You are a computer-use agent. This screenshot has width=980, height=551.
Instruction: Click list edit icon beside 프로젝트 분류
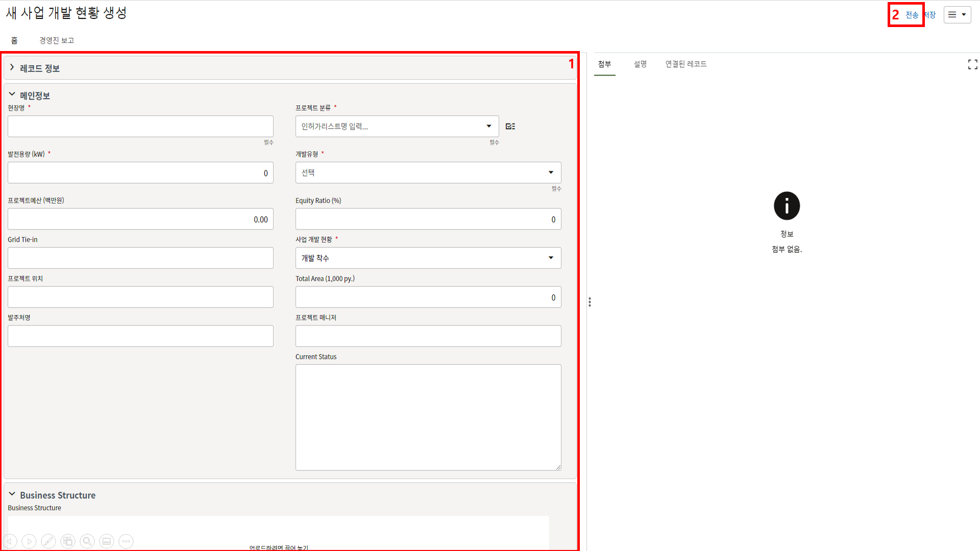(510, 127)
